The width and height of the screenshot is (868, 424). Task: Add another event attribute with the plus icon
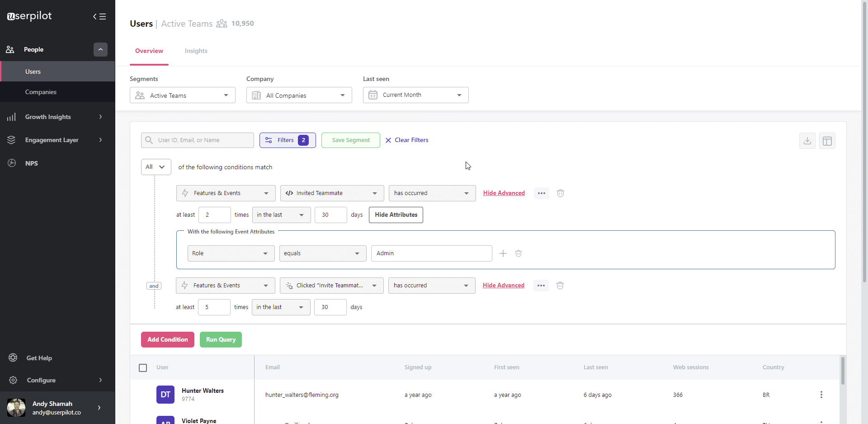[x=503, y=253]
